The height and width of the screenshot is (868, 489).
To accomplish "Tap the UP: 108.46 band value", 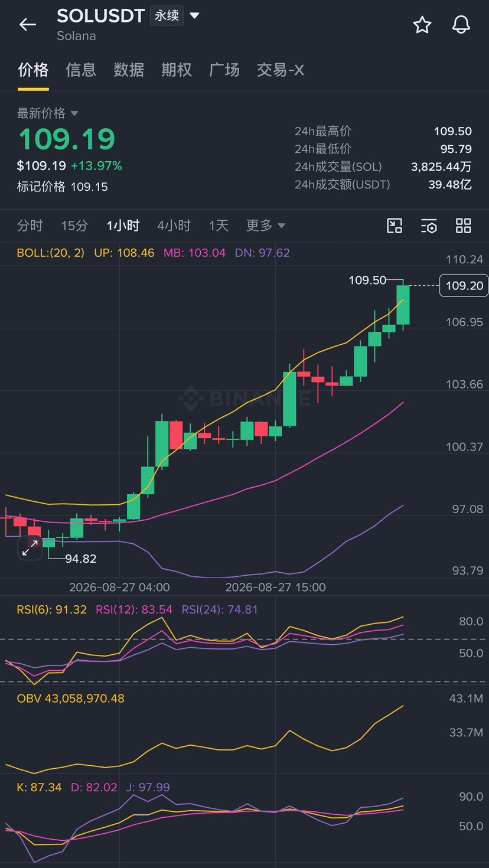I will [x=124, y=253].
